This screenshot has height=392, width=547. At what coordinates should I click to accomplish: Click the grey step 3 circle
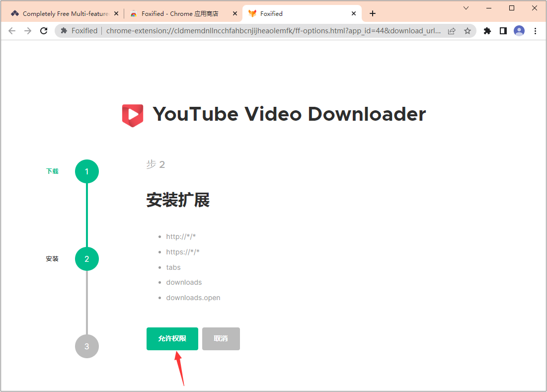tap(87, 346)
